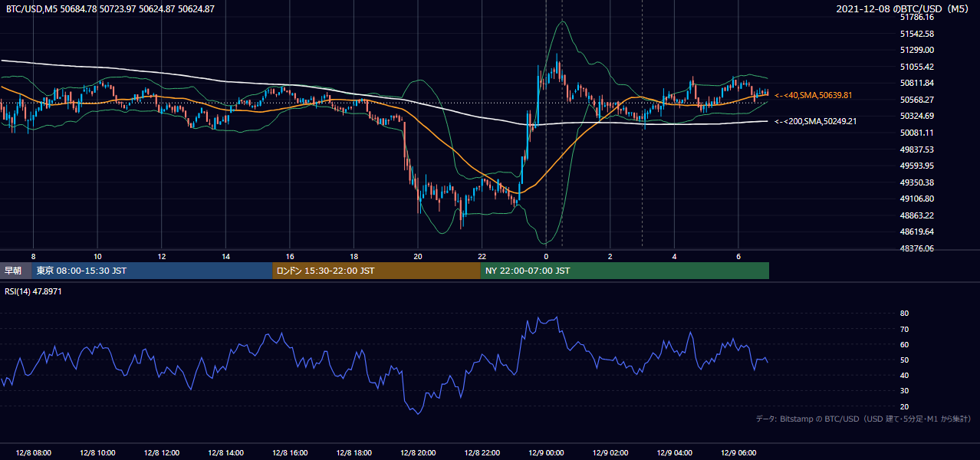
Task: Select the orange 40 SMA value label 50639.81
Action: click(x=814, y=95)
